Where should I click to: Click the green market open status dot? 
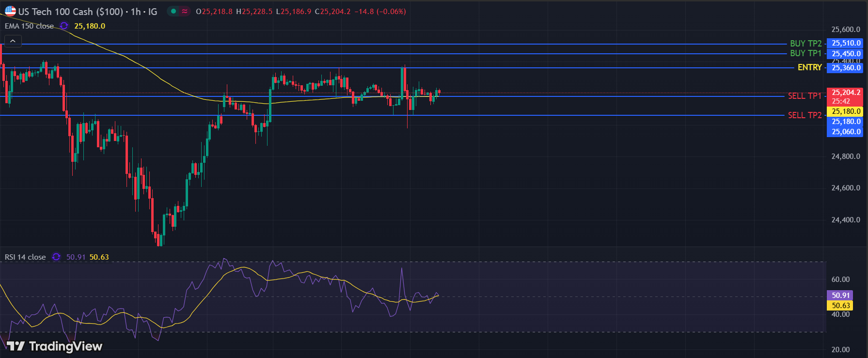[x=174, y=11]
